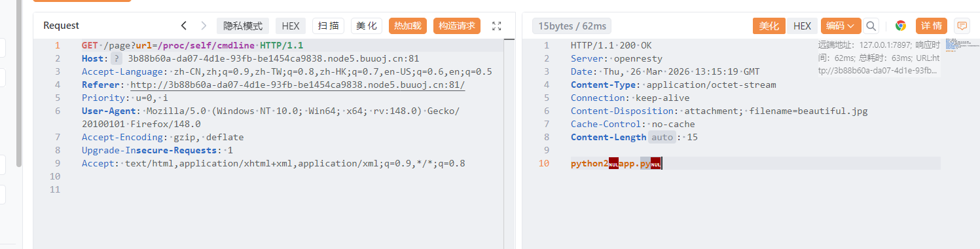This screenshot has height=249, width=980.
Task: Toggle 美化 beautify in the Request panel
Action: [x=367, y=26]
